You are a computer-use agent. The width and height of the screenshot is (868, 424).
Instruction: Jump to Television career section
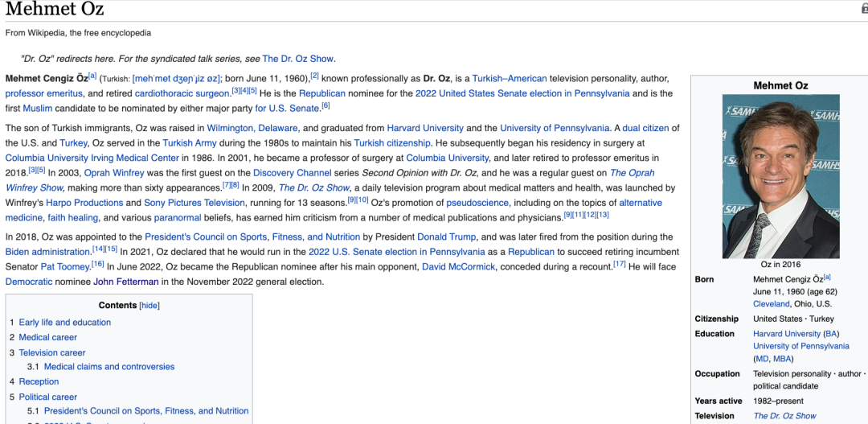tap(52, 352)
